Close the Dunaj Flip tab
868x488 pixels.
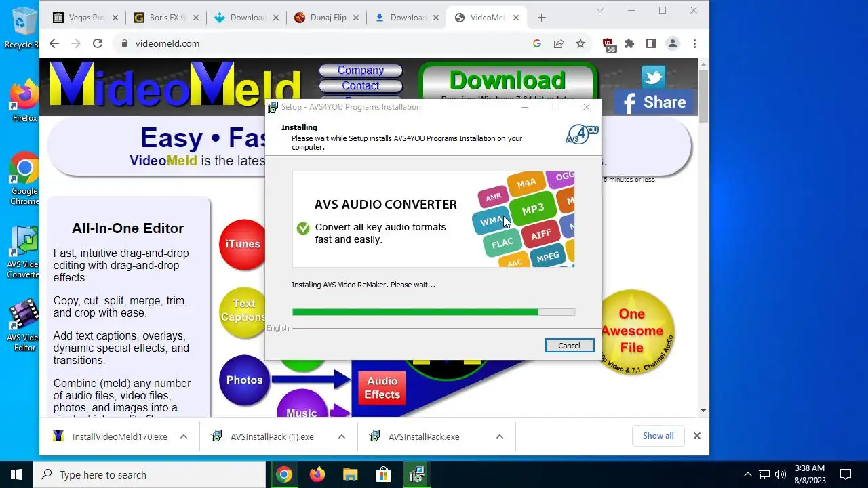point(355,18)
